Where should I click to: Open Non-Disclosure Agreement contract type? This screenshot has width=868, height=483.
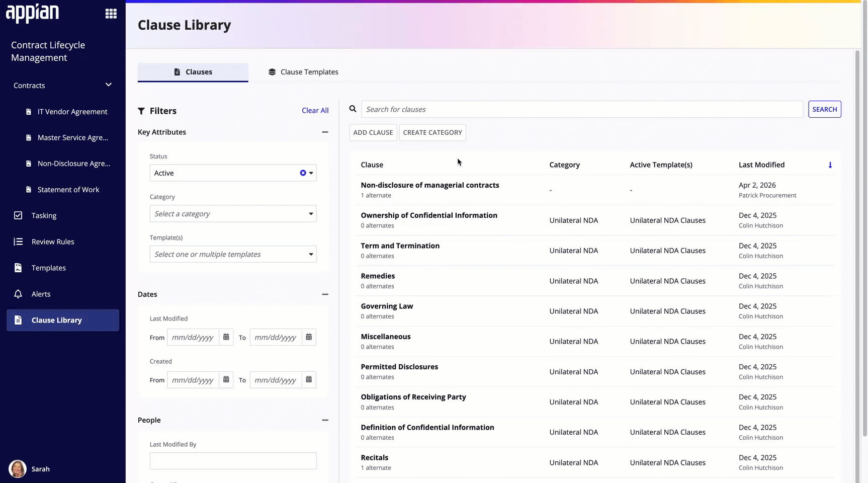(x=67, y=164)
